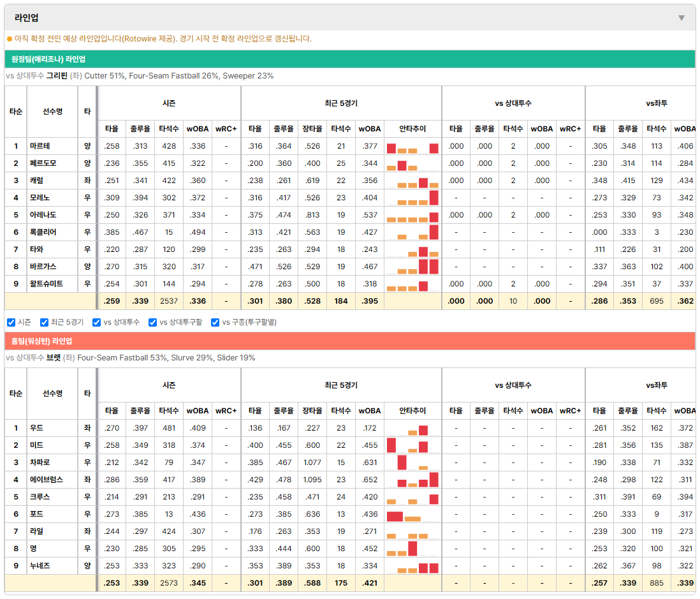Select player name 우드
700x599 pixels.
pyautogui.click(x=36, y=428)
